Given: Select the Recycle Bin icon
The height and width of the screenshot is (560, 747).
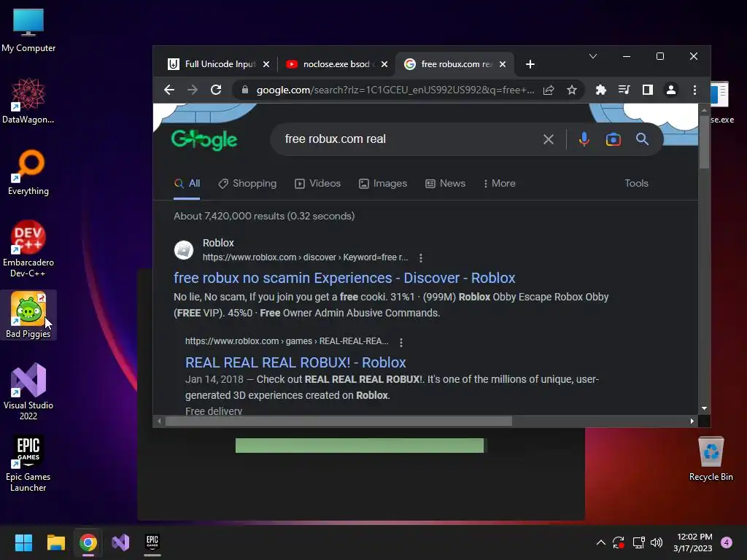Looking at the screenshot, I should (711, 459).
